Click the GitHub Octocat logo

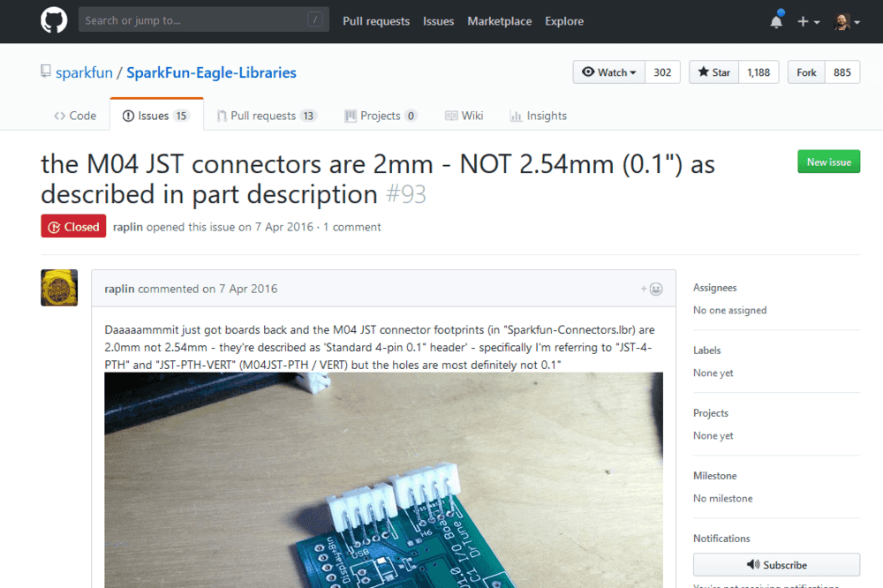[x=54, y=21]
